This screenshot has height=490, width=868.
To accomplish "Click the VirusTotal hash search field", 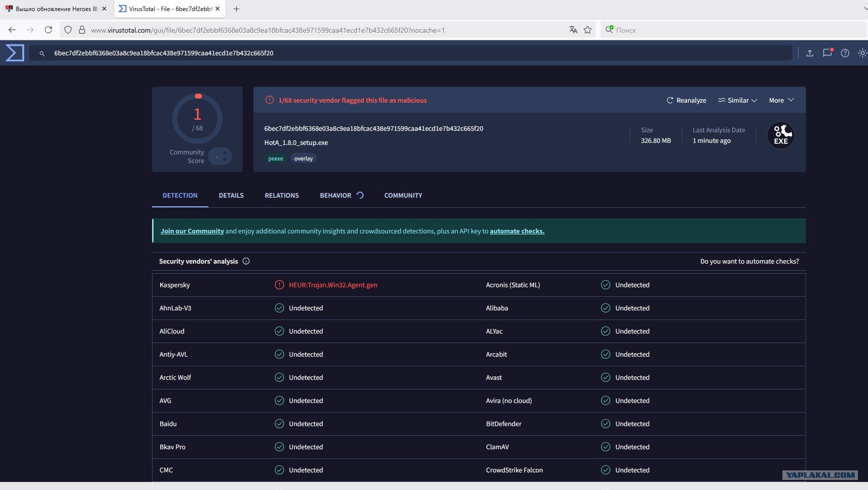I will click(410, 53).
